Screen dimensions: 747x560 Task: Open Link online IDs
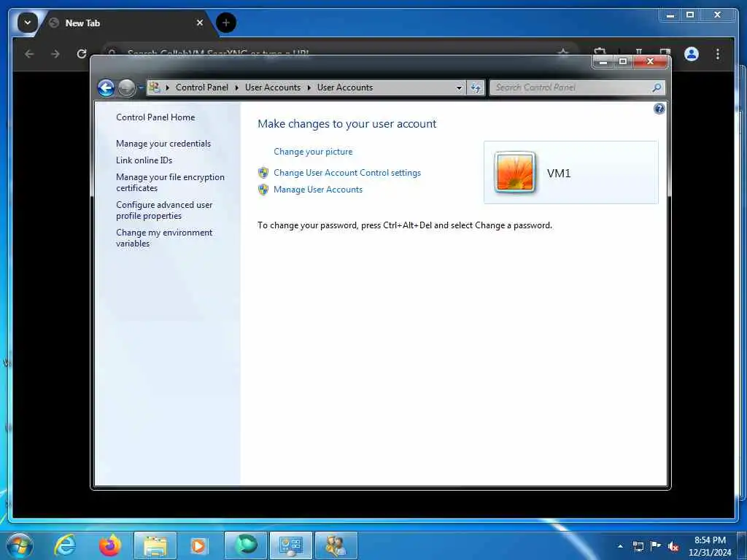[144, 160]
